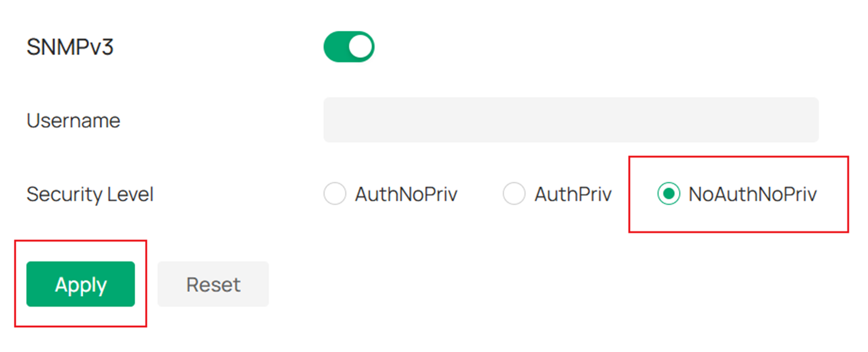Click the Security Level label
Viewport: 868px width, 352px height.
coord(89,194)
